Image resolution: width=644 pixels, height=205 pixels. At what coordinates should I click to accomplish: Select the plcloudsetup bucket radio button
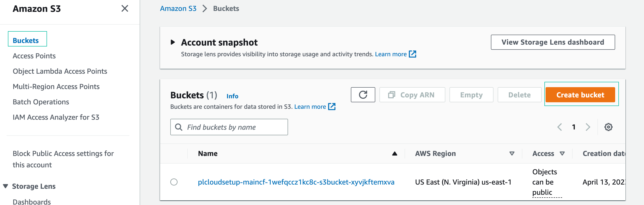click(174, 182)
